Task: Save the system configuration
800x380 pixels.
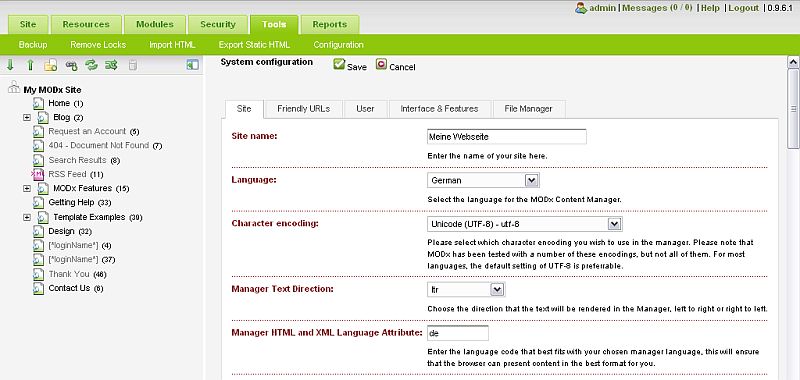Action: point(350,65)
